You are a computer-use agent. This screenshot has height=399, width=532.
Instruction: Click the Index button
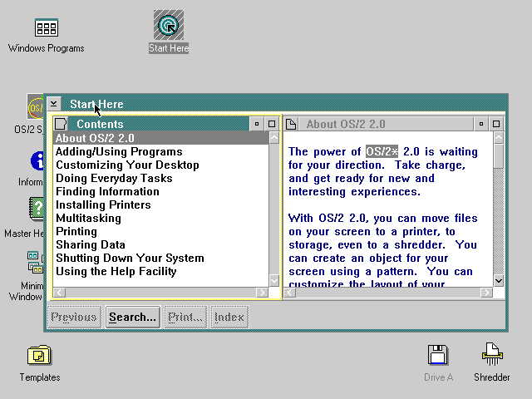(229, 318)
